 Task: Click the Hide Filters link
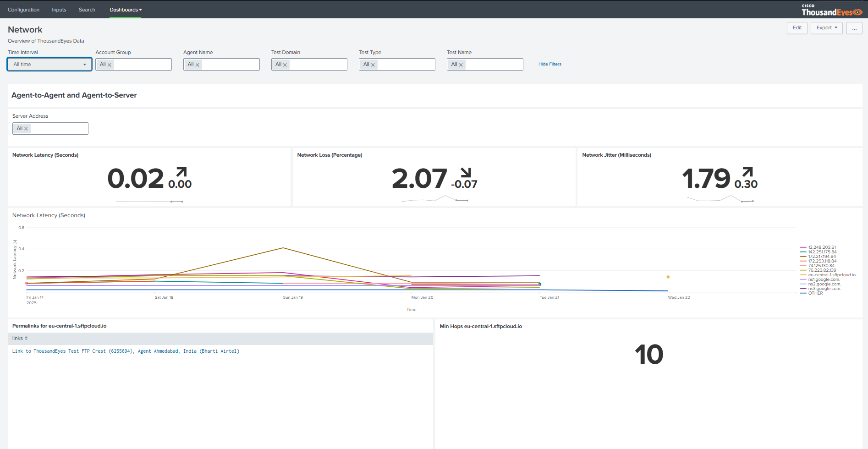tap(549, 64)
